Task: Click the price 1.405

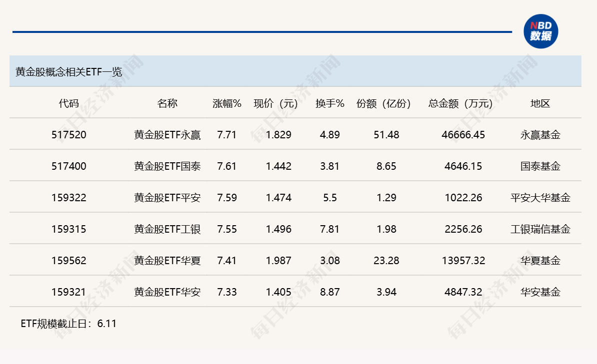Action: pyautogui.click(x=278, y=292)
